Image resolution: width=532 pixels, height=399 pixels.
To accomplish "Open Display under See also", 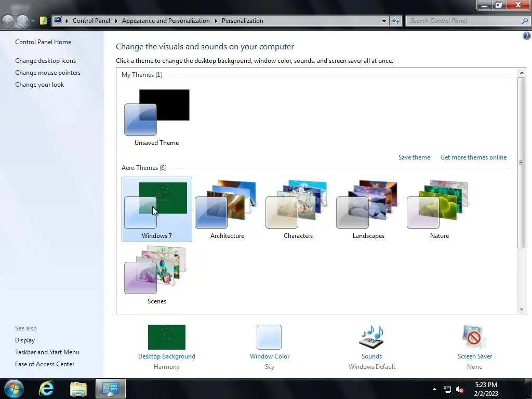I will pyautogui.click(x=25, y=340).
